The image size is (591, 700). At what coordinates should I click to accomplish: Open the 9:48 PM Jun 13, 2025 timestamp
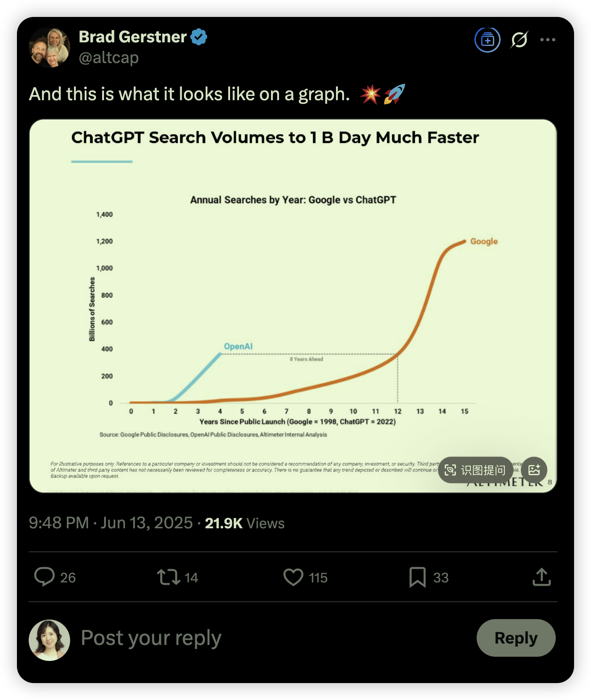pos(111,523)
